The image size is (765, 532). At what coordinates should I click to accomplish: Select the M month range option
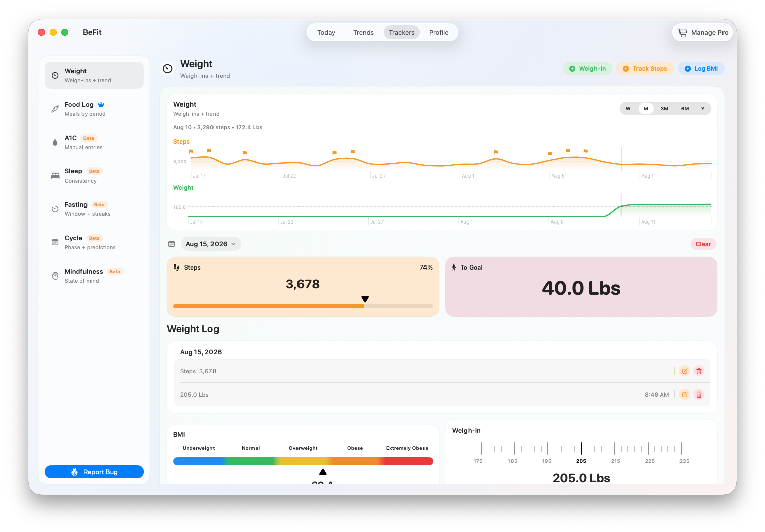(x=646, y=109)
